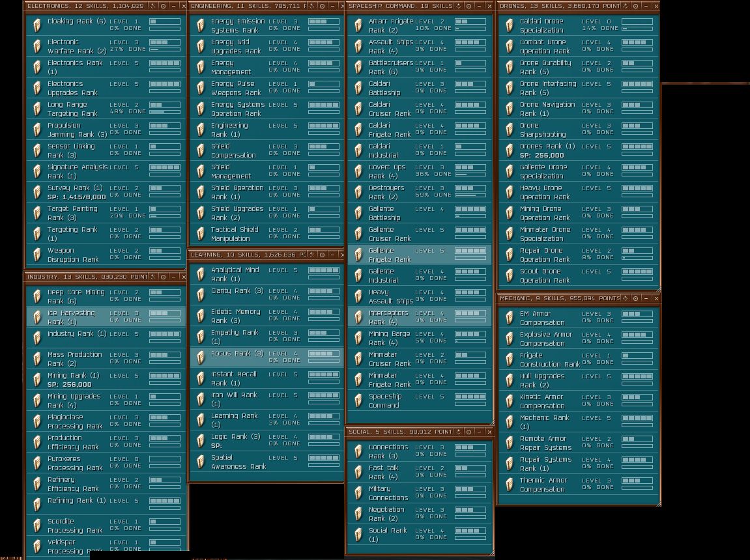Click the Cloaking Rank (6) skill book icon
Image resolution: width=750 pixels, height=560 pixels.
37,25
